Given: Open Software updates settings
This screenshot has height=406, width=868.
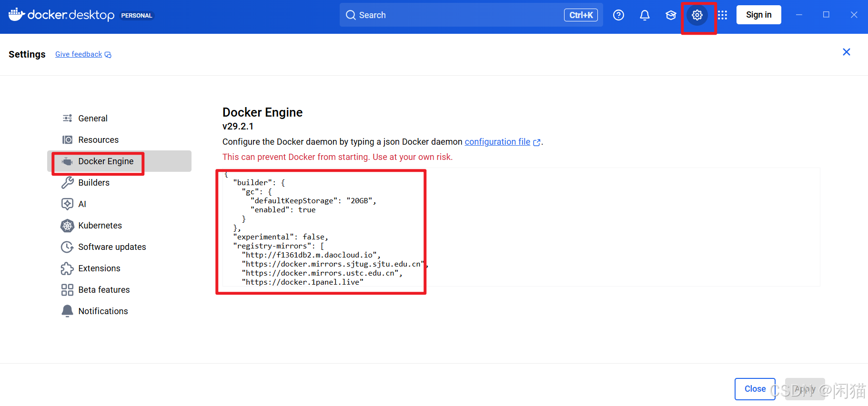Looking at the screenshot, I should [x=119, y=247].
